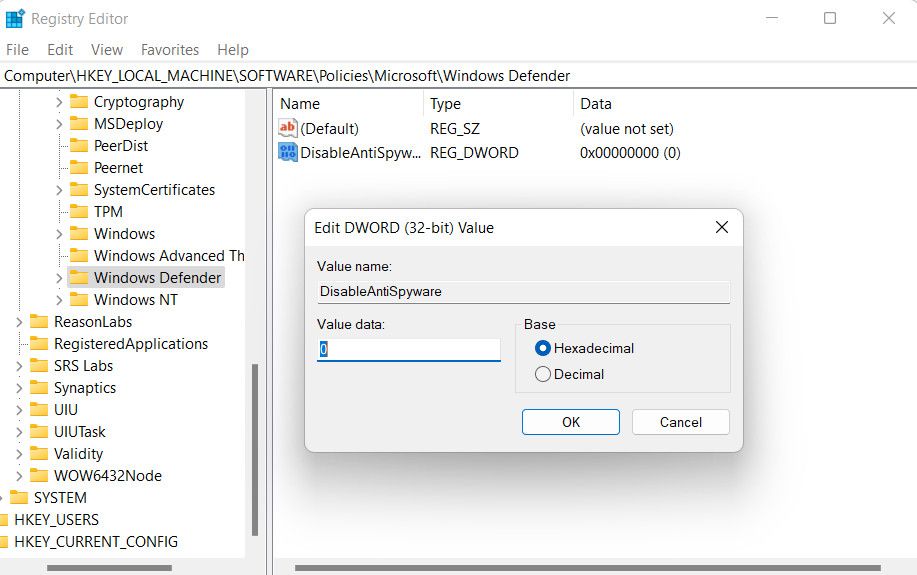Confirm the DWORD edit with OK
Screen dimensions: 917x575
click(571, 422)
